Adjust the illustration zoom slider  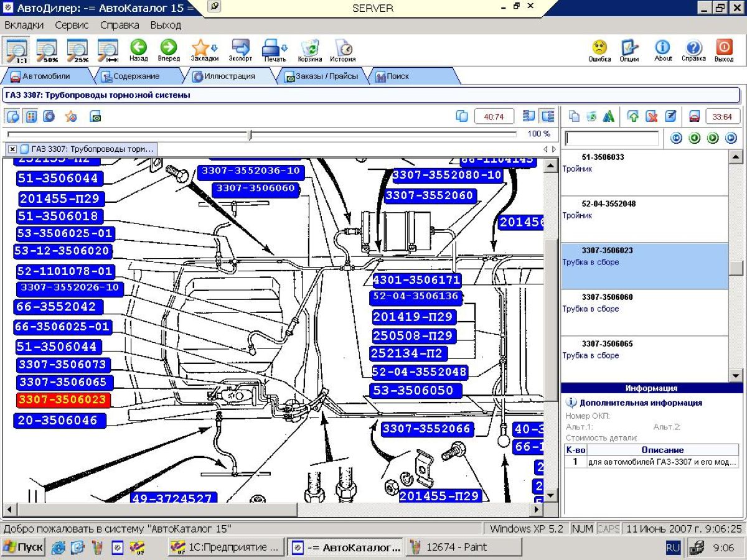point(250,134)
